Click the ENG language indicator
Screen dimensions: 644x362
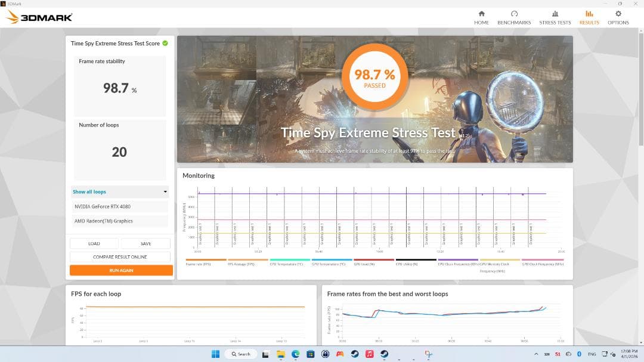coord(592,354)
